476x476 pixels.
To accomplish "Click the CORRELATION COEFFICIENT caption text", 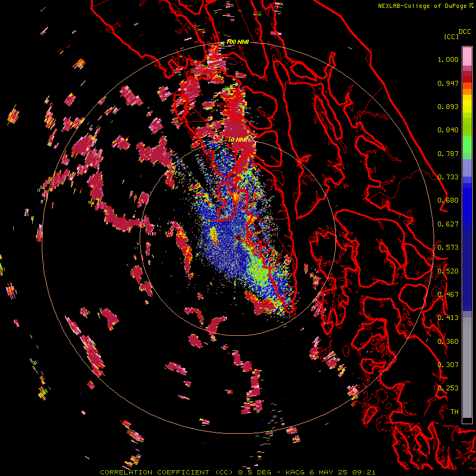I will pyautogui.click(x=154, y=472).
